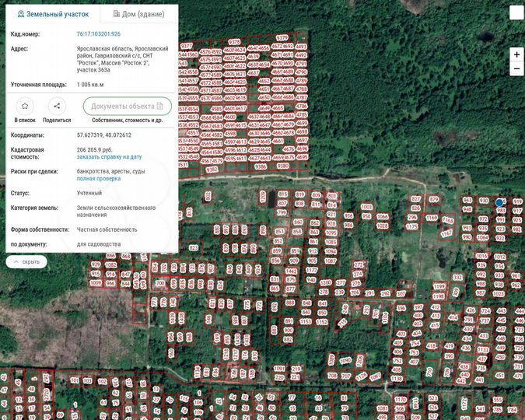
Task: Zoom out with the minus button
Action: (x=516, y=69)
